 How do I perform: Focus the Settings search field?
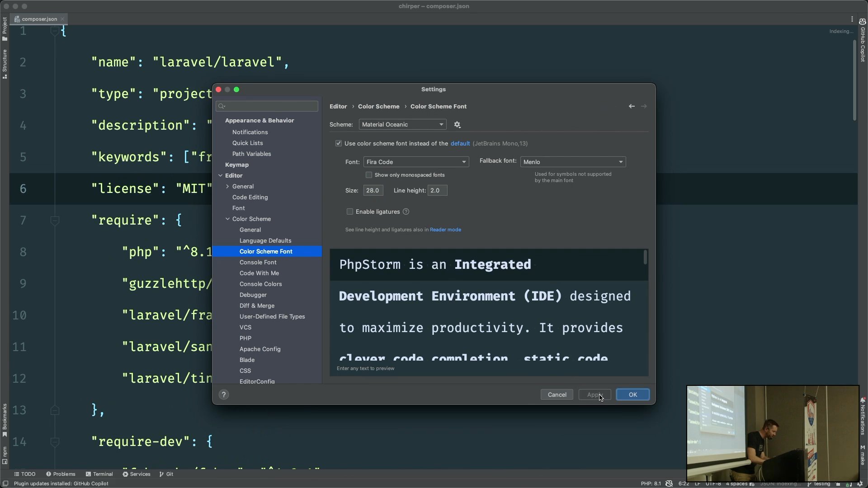[x=267, y=107]
